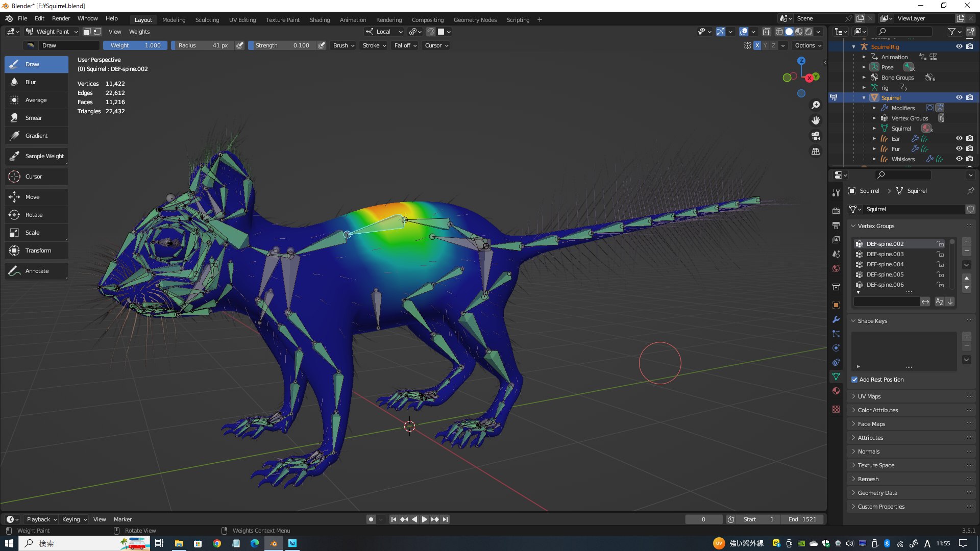This screenshot has height=551, width=980.
Task: Click the pan view hand icon
Action: [x=816, y=120]
